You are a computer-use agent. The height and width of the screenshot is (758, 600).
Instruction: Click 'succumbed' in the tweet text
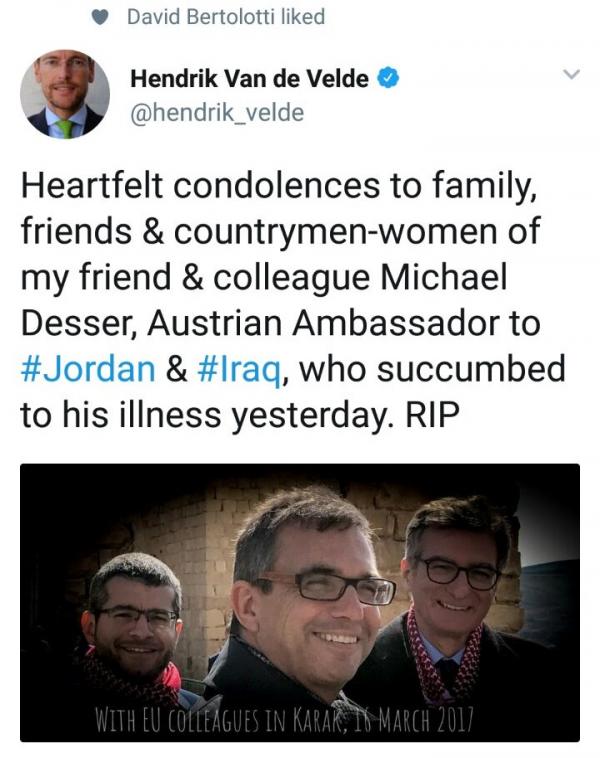(x=471, y=369)
